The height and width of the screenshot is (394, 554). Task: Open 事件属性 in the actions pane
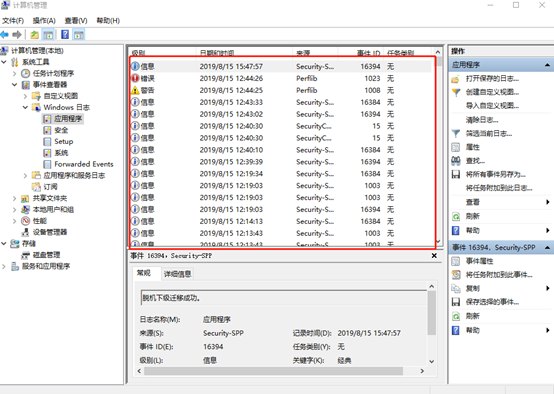[479, 261]
